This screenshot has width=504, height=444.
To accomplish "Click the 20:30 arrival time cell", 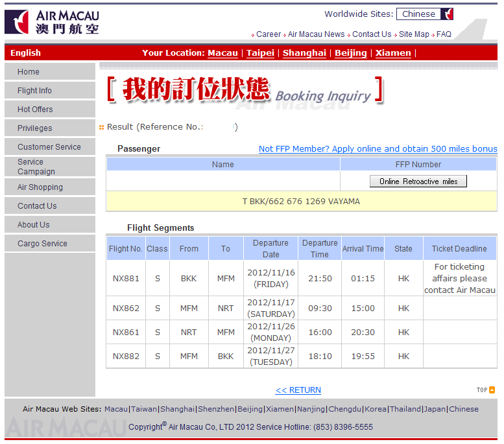I will [x=363, y=332].
